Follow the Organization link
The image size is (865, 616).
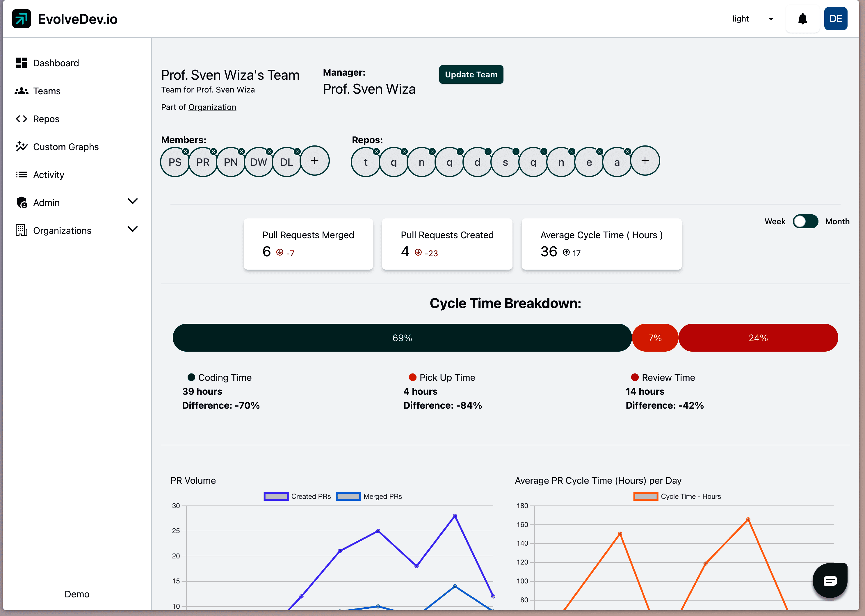click(212, 107)
